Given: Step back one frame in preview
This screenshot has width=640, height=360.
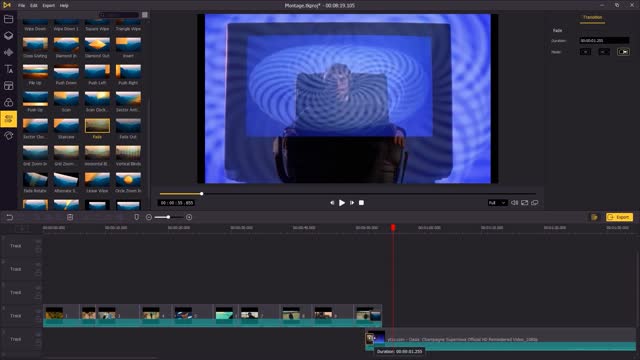Looking at the screenshot, I should (x=332, y=203).
